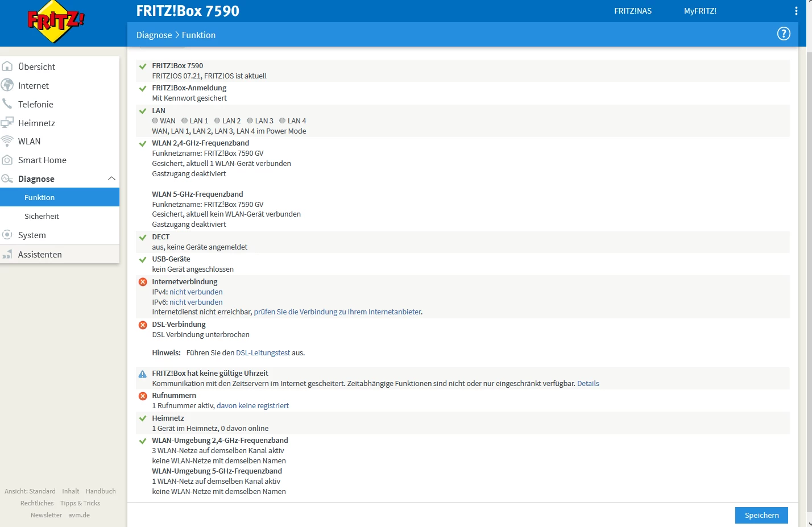This screenshot has width=812, height=527.
Task: Click the Diagnose magnifier icon
Action: [7, 179]
